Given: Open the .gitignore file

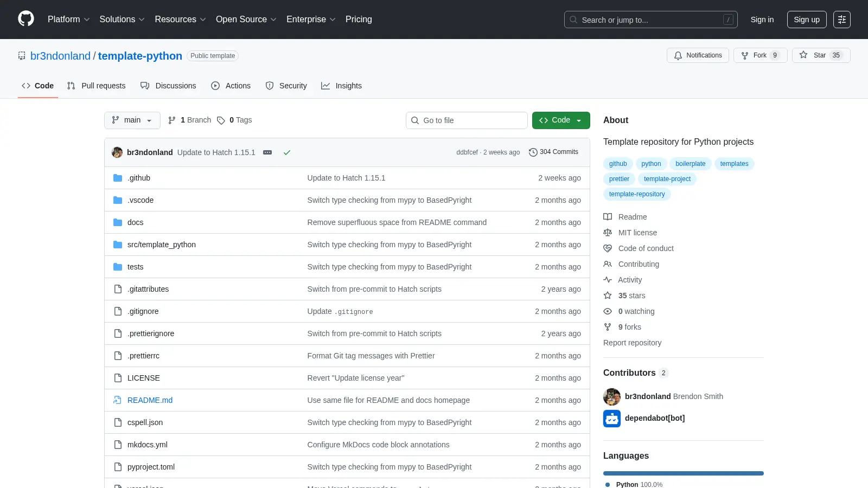Looking at the screenshot, I should pos(143,311).
